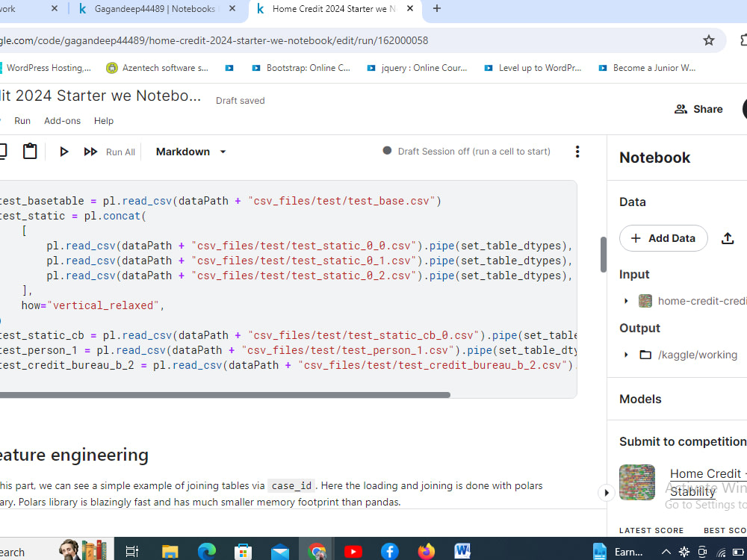747x560 pixels.
Task: Expand the /kaggle/working output folder
Action: point(626,355)
